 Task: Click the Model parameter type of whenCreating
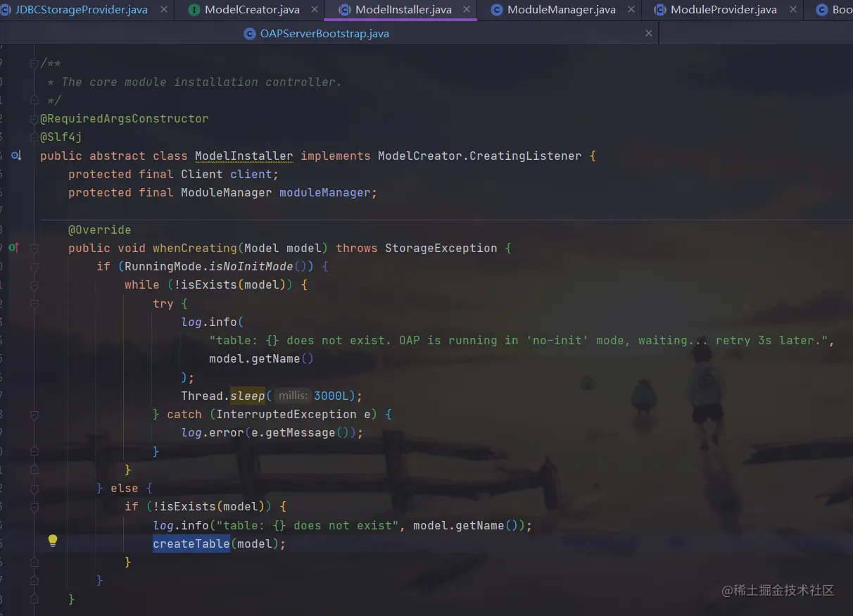(262, 248)
